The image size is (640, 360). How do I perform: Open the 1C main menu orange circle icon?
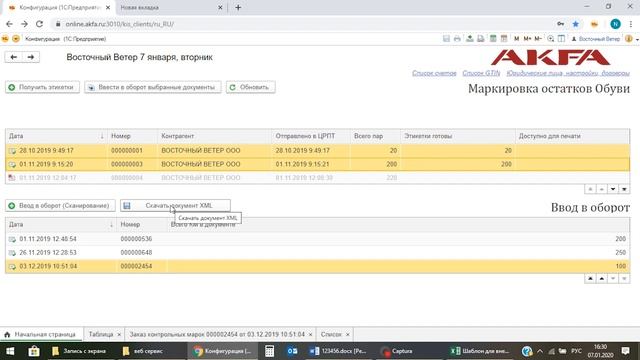tap(16, 39)
